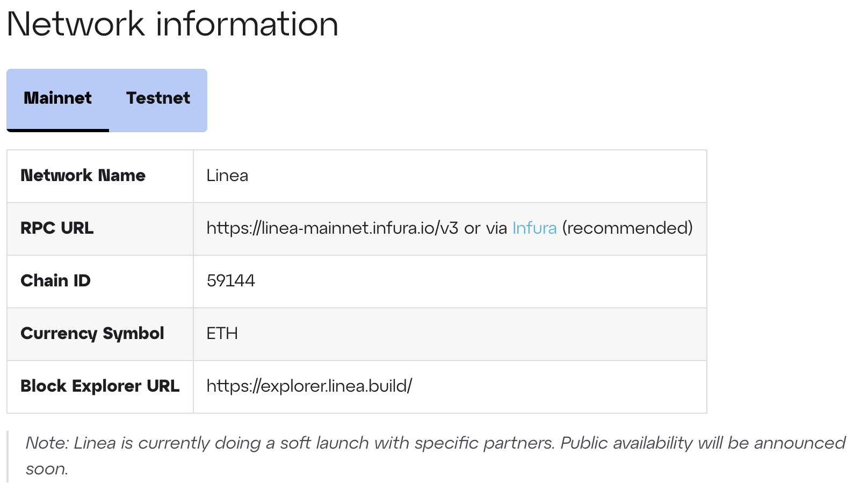868x490 pixels.
Task: Click the recommended label beside Infura
Action: 627,228
